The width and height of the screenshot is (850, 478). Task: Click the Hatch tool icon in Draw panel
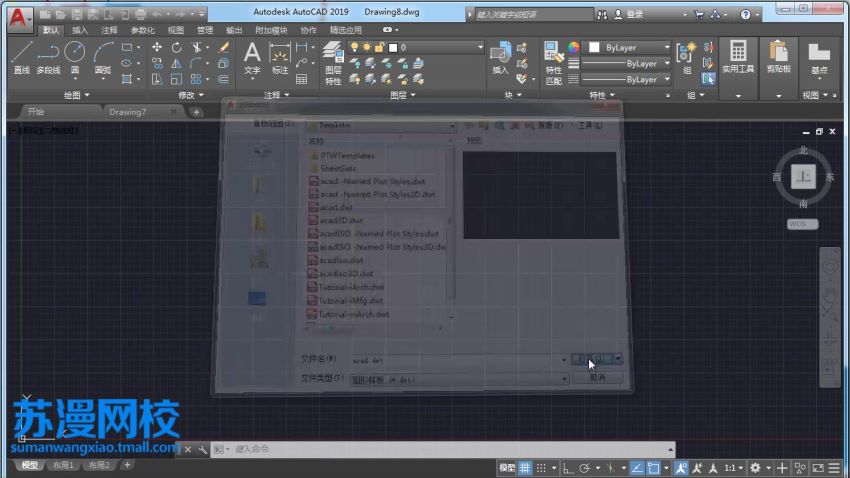pos(127,80)
